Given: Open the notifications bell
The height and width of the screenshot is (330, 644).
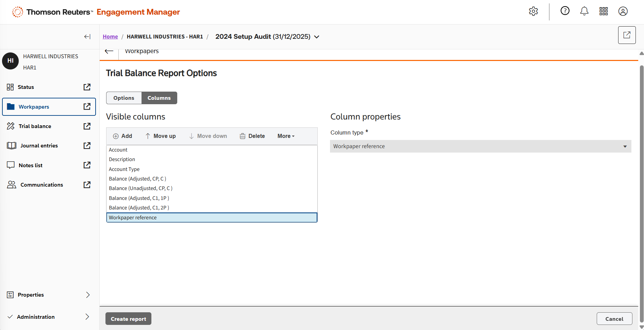Looking at the screenshot, I should point(584,11).
